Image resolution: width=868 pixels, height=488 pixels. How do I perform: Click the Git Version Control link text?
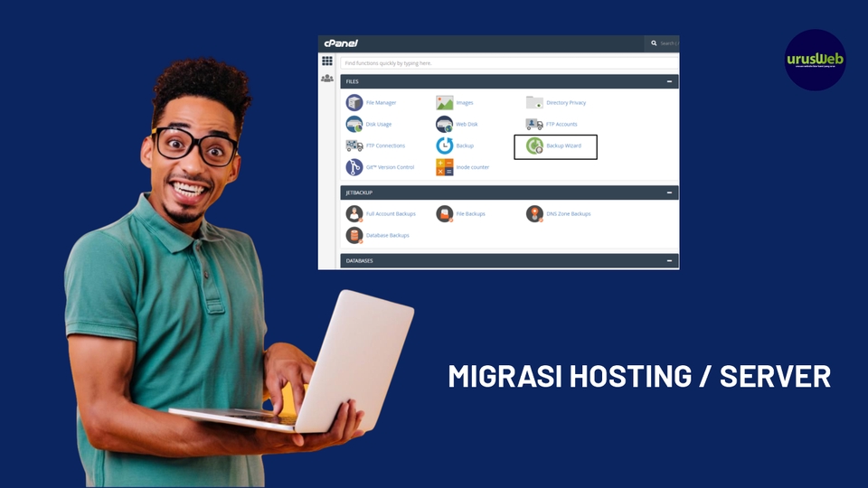(390, 167)
